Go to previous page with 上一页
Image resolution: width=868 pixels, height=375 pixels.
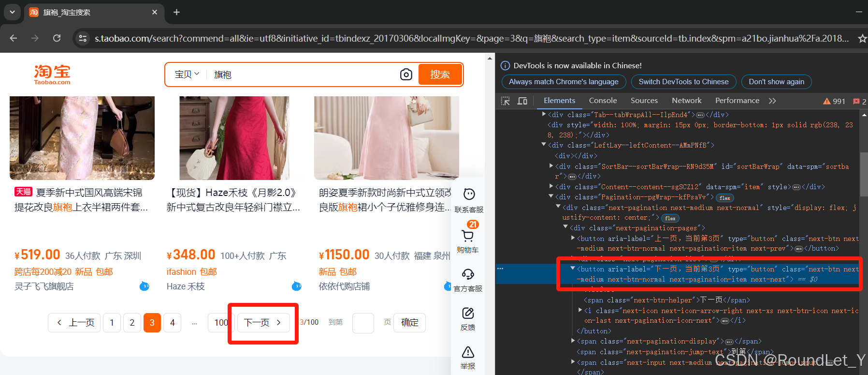click(x=74, y=323)
